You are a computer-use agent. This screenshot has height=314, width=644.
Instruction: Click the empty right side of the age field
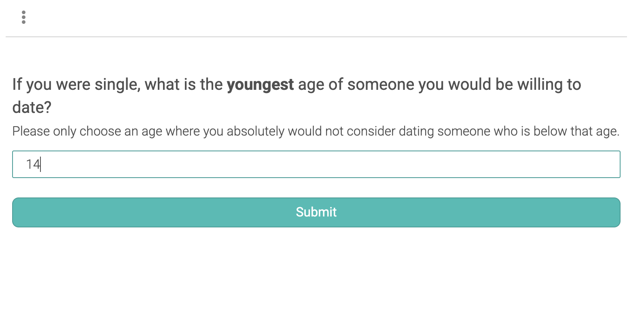(x=485, y=164)
